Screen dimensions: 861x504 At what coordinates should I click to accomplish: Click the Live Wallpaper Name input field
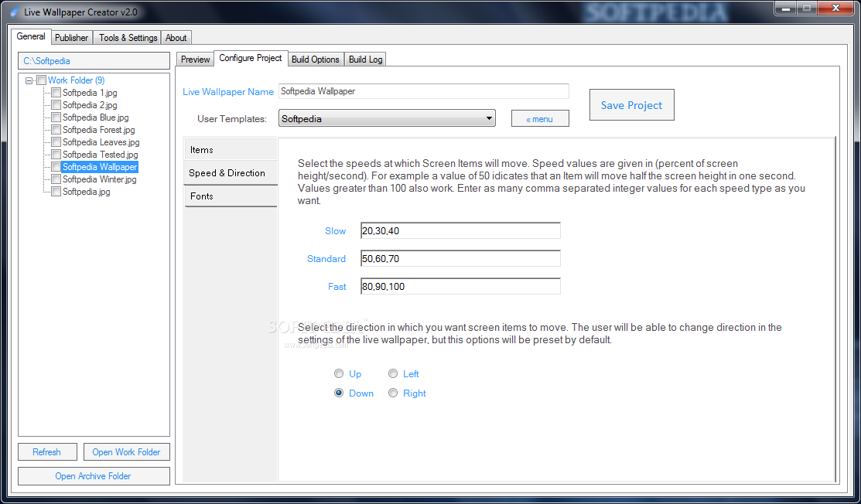423,91
